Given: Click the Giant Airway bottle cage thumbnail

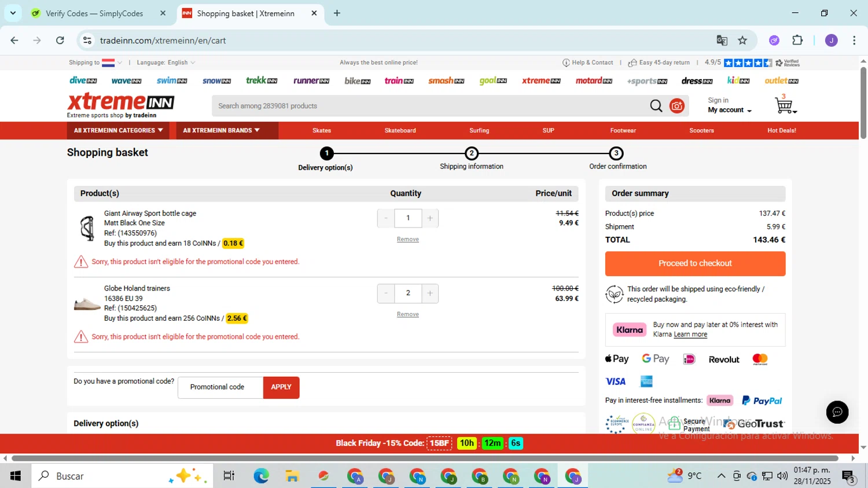Looking at the screenshot, I should pos(87,228).
